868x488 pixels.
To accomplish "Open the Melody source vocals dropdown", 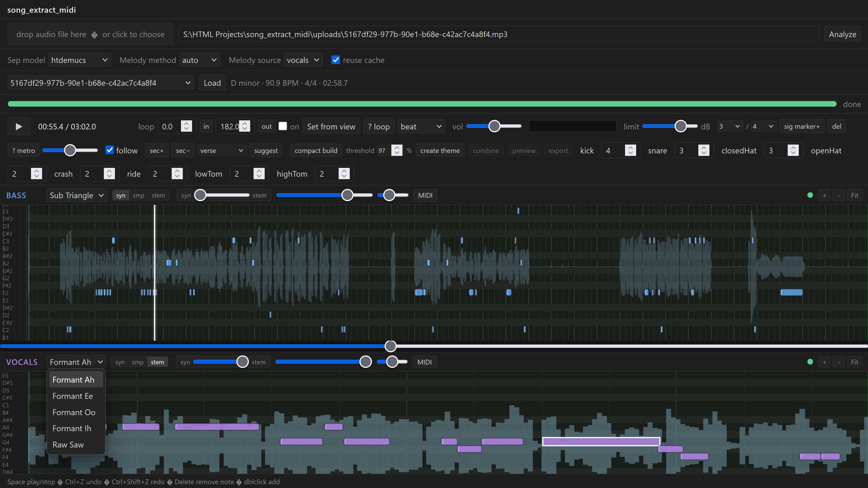I will 303,60.
